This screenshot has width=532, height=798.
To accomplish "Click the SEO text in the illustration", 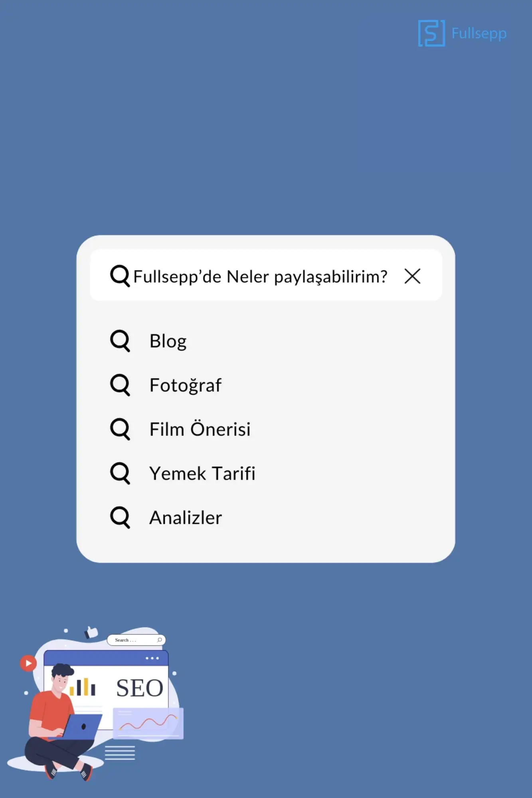I will pyautogui.click(x=140, y=688).
